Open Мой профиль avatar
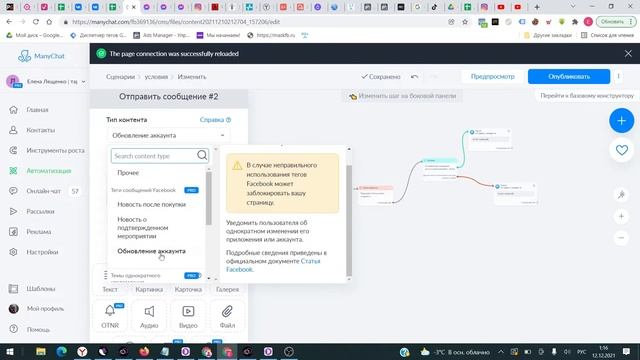 [13, 309]
